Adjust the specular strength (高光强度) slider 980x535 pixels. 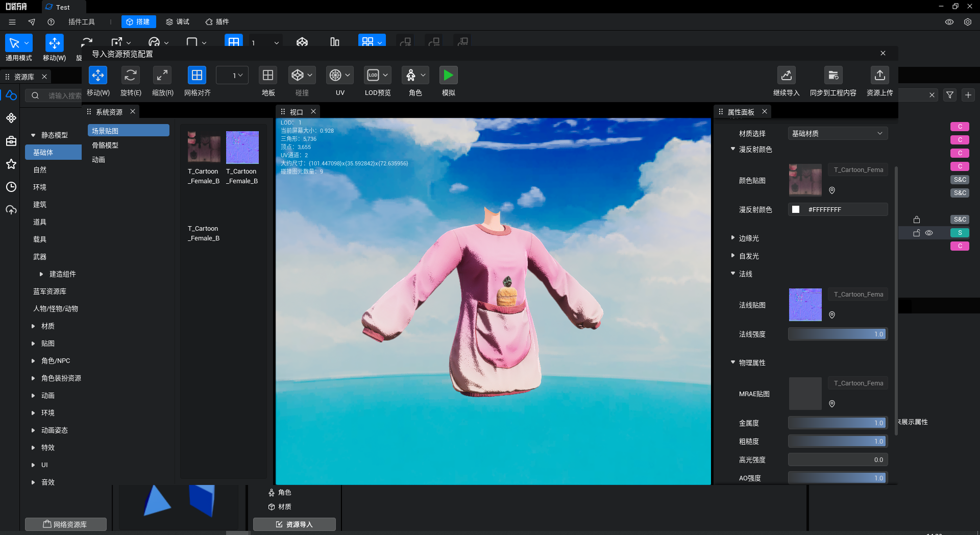click(x=838, y=459)
